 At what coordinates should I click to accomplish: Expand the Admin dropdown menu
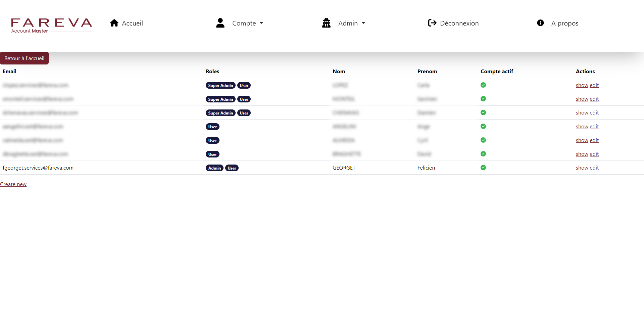(352, 23)
